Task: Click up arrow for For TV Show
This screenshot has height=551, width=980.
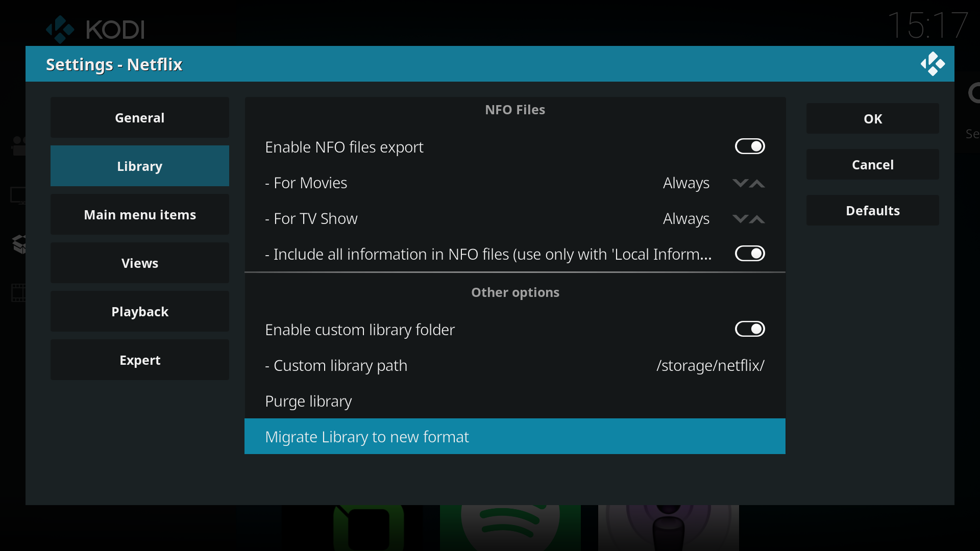Action: click(757, 219)
